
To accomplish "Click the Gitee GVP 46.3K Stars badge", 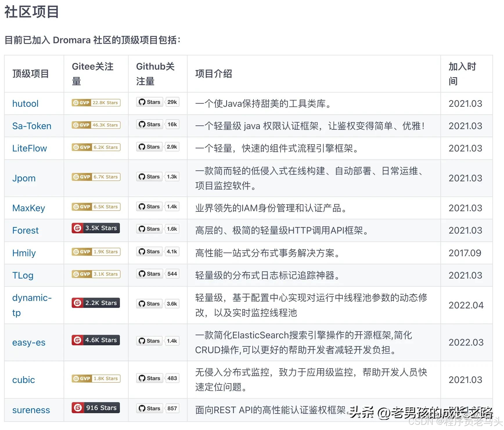I will 96,125.
